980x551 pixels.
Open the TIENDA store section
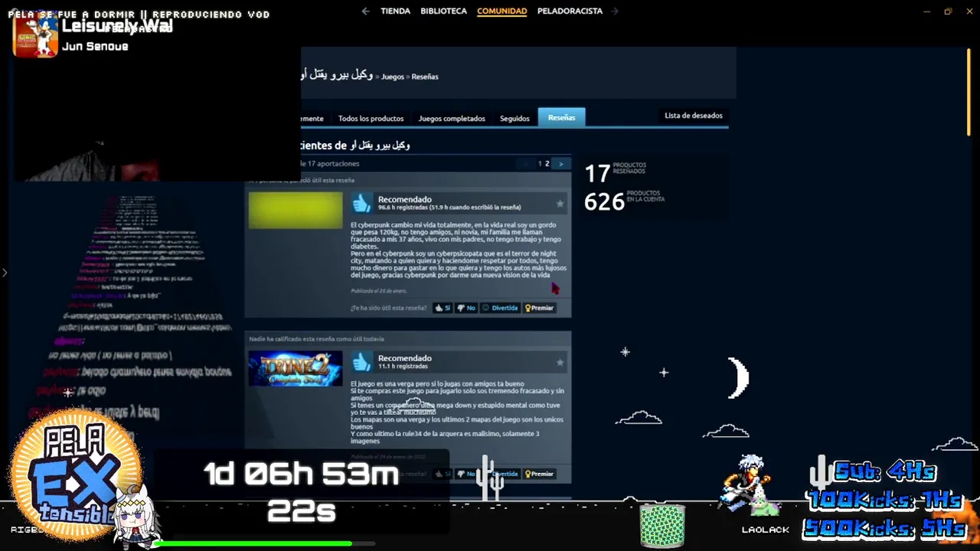coord(395,11)
